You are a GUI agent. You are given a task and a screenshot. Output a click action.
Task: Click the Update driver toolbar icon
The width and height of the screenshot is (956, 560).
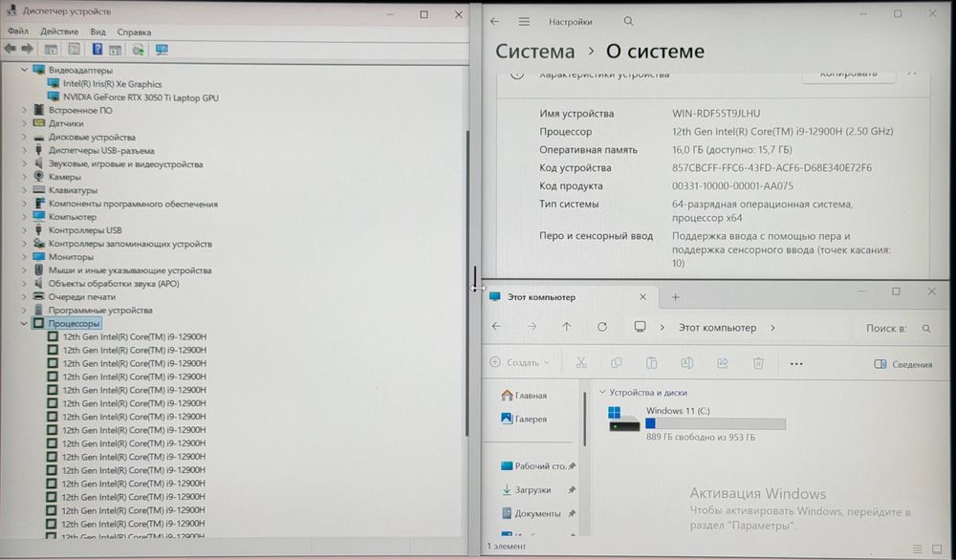click(139, 50)
